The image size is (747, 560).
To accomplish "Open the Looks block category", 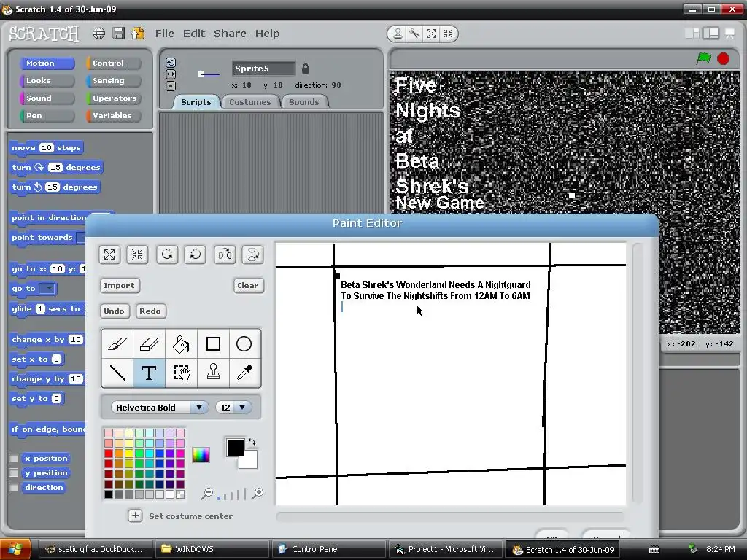I will (x=47, y=80).
